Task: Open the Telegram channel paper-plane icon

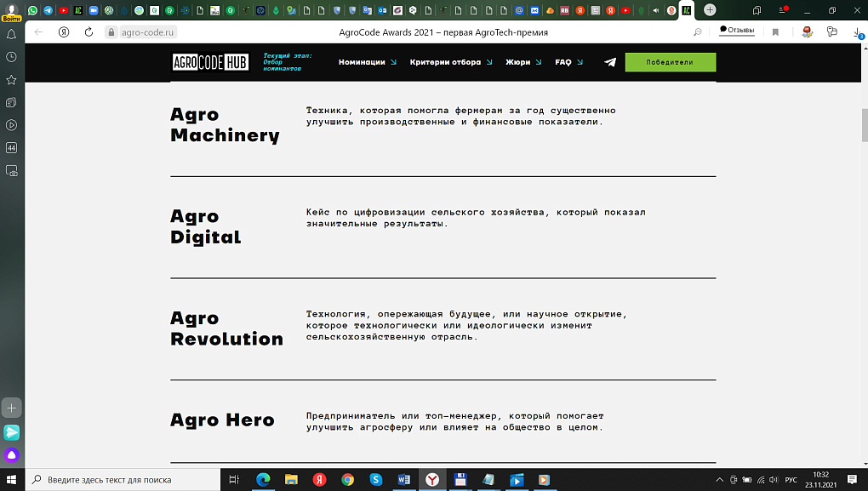Action: [610, 62]
